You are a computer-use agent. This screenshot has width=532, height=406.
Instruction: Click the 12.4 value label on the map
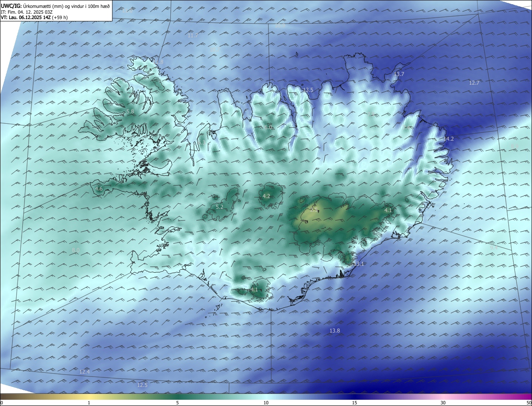84,372
